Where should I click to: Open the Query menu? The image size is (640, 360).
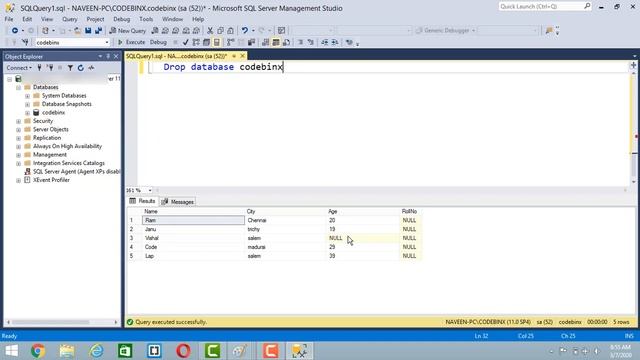pyautogui.click(x=69, y=19)
